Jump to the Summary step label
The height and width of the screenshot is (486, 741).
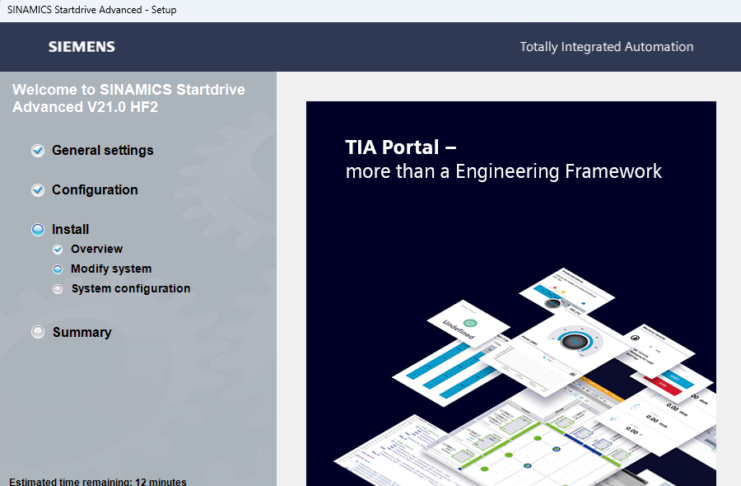(82, 332)
